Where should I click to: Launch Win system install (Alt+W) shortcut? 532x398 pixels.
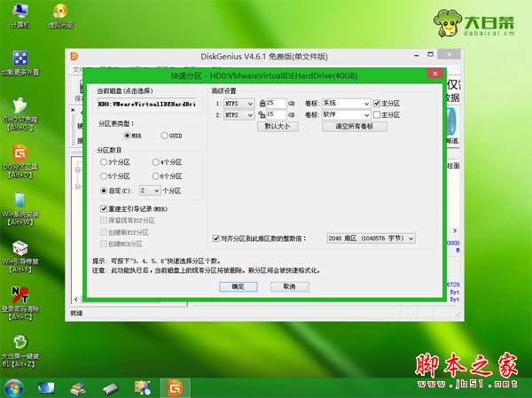[20, 208]
